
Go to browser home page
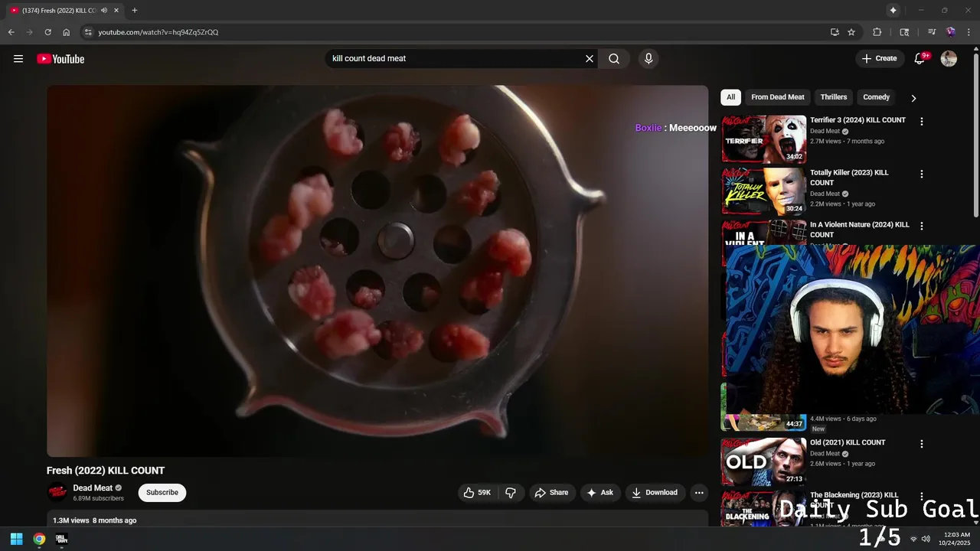[66, 32]
